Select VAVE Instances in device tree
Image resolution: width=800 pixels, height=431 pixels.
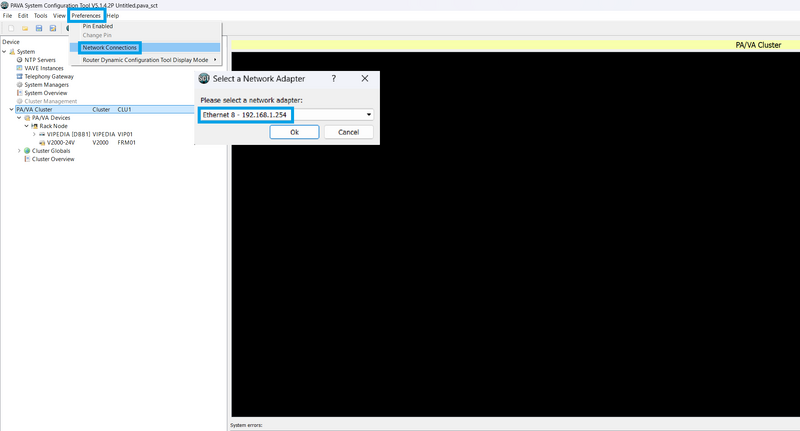[44, 68]
